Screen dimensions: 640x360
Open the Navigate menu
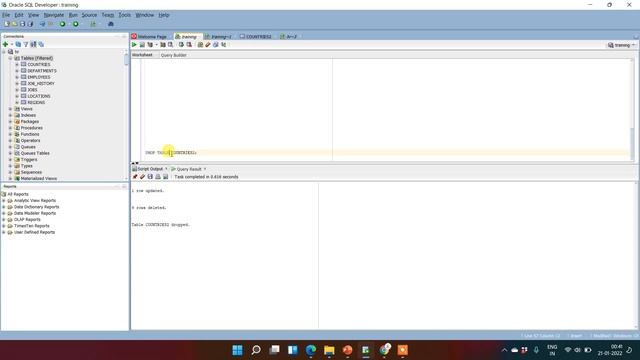(x=54, y=15)
